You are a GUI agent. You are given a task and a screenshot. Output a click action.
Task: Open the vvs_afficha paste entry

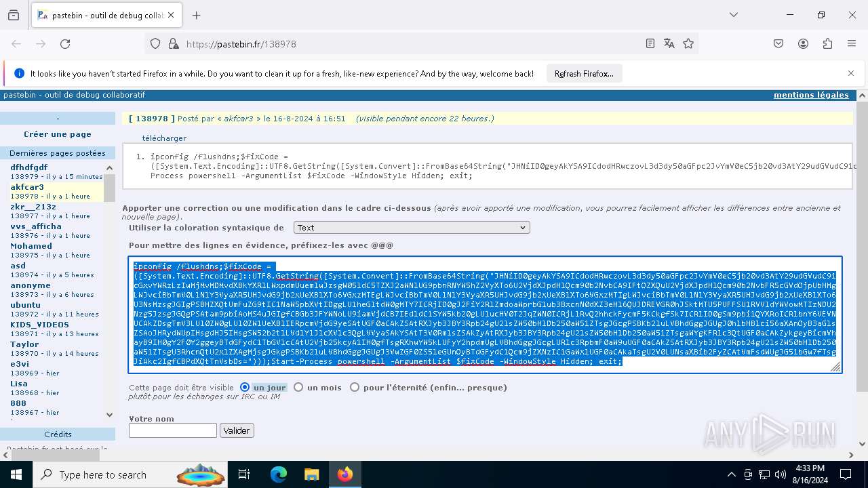36,226
